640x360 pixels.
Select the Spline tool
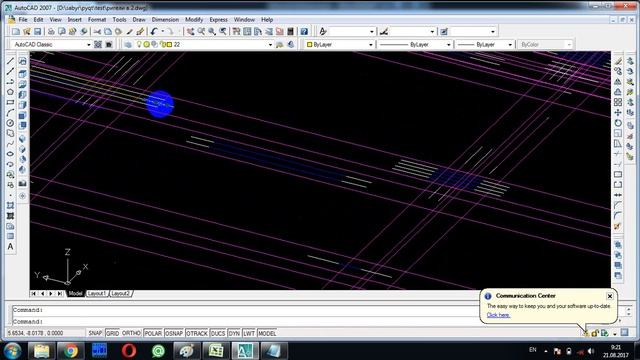(10, 144)
